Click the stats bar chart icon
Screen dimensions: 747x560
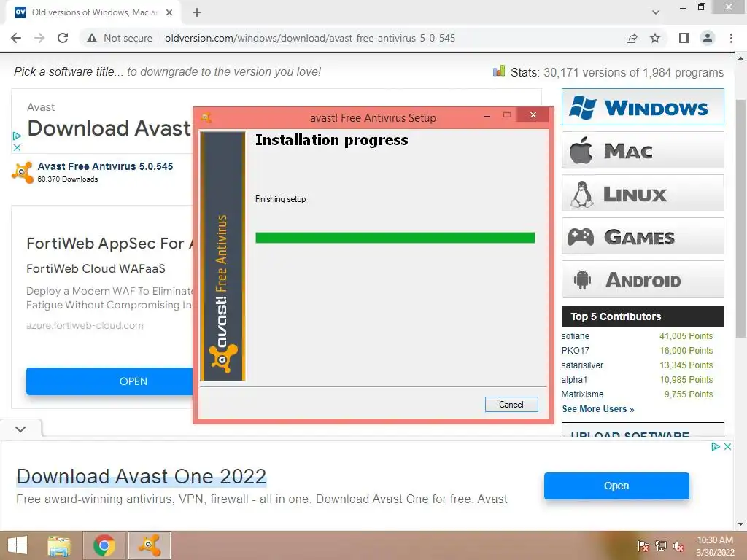pyautogui.click(x=499, y=71)
